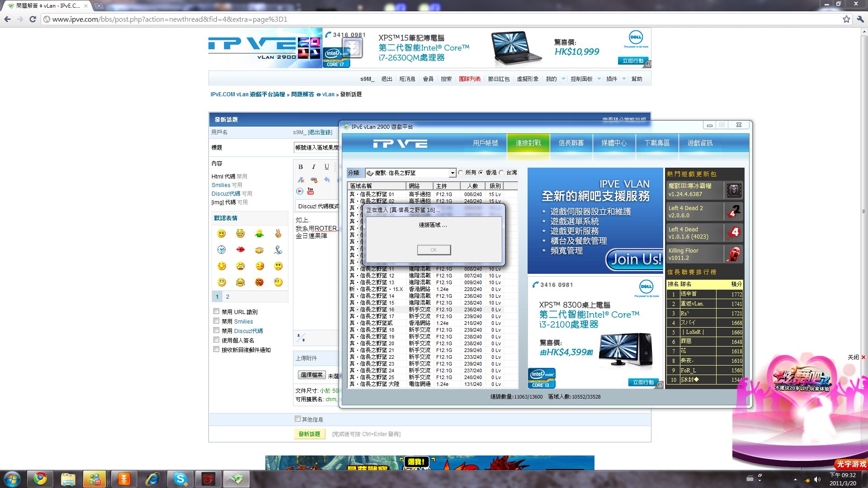Select the 所有 region radio button
868x488 pixels.
point(461,173)
